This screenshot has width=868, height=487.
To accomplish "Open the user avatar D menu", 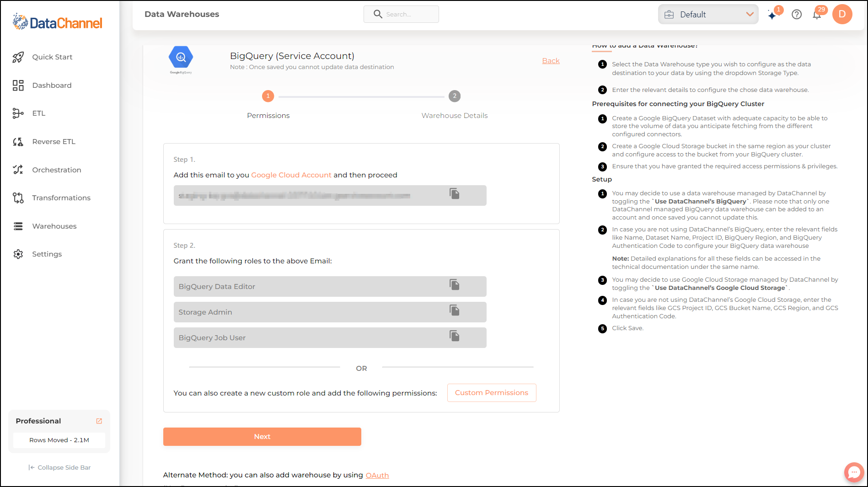I will pos(842,14).
